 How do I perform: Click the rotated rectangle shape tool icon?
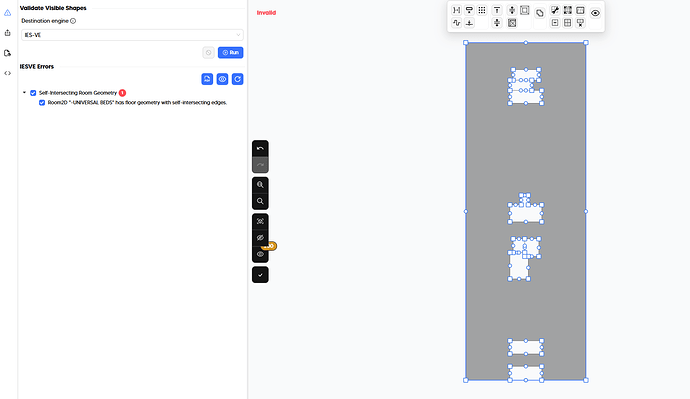tap(540, 13)
